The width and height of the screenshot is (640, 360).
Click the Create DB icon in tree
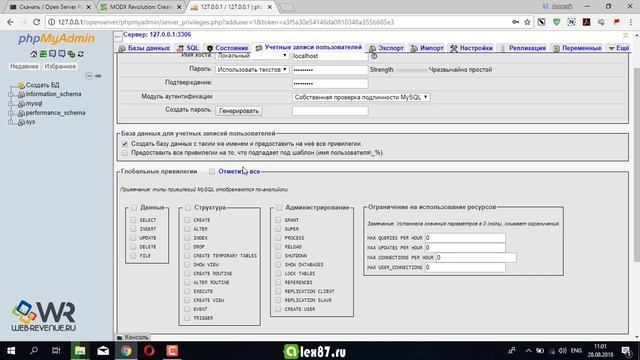click(x=21, y=85)
